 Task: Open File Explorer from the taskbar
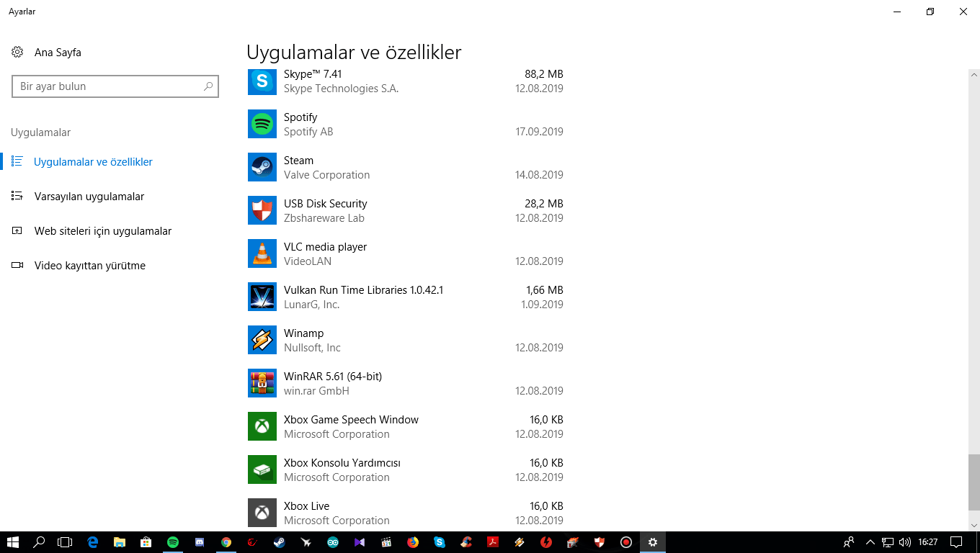point(119,542)
